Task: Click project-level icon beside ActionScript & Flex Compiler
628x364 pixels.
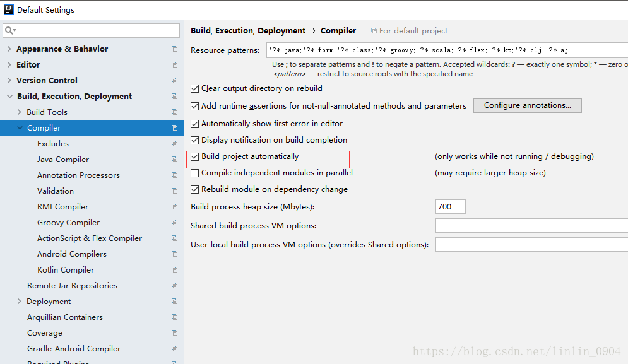Action: point(174,238)
